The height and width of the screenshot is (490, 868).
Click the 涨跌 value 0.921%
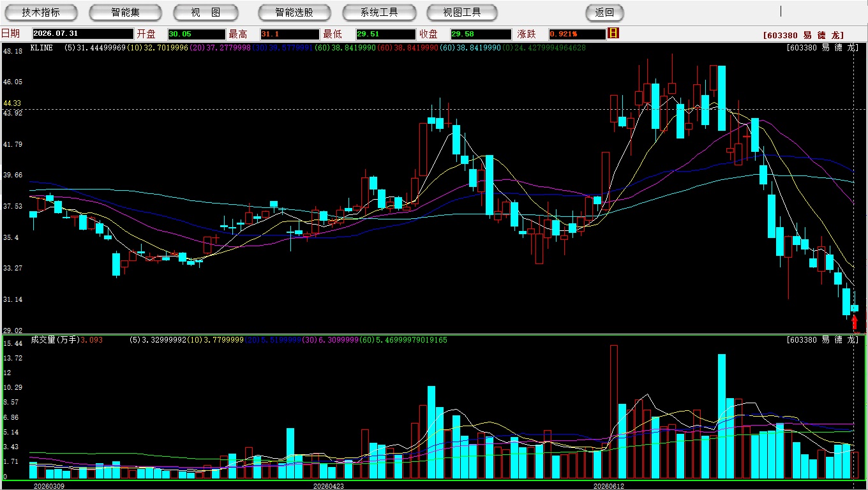576,34
